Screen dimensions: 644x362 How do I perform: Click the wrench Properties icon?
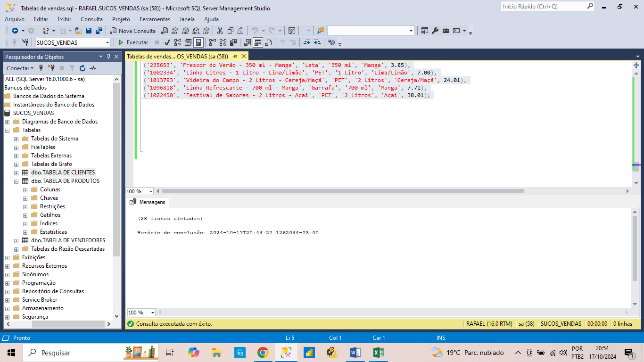pos(435,31)
